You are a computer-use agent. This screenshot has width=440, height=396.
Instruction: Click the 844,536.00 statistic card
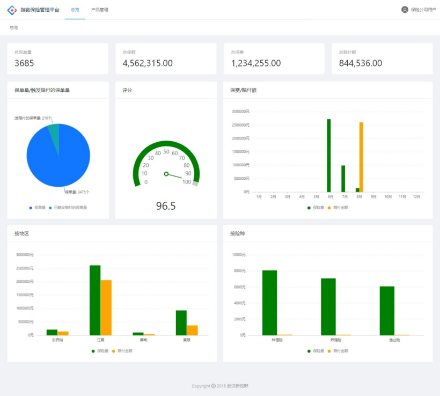[x=382, y=58]
